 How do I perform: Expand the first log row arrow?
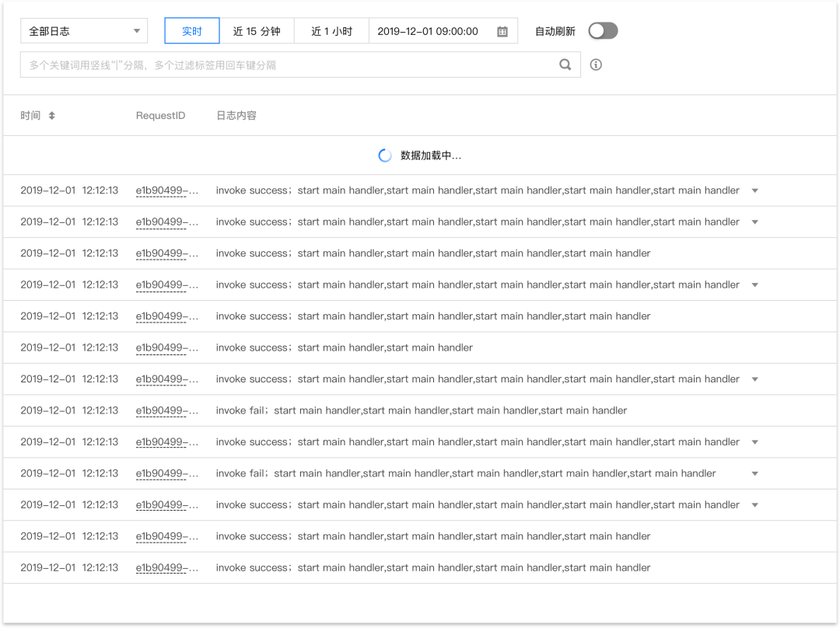click(754, 190)
